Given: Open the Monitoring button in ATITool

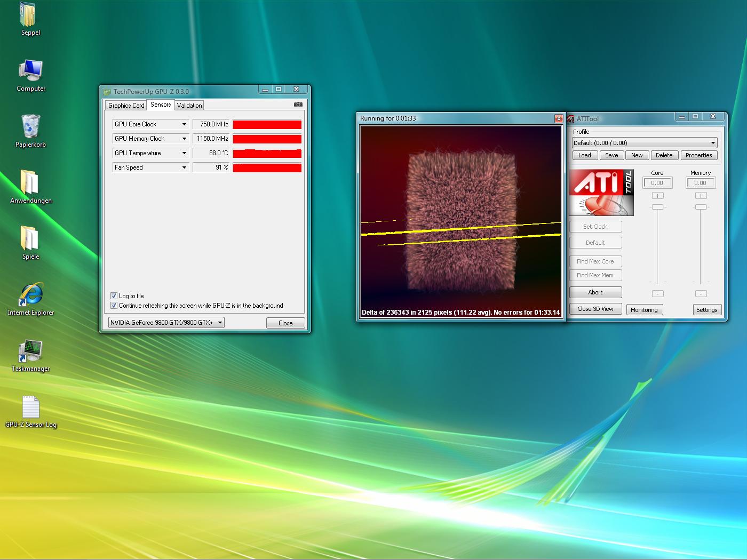Looking at the screenshot, I should click(644, 310).
